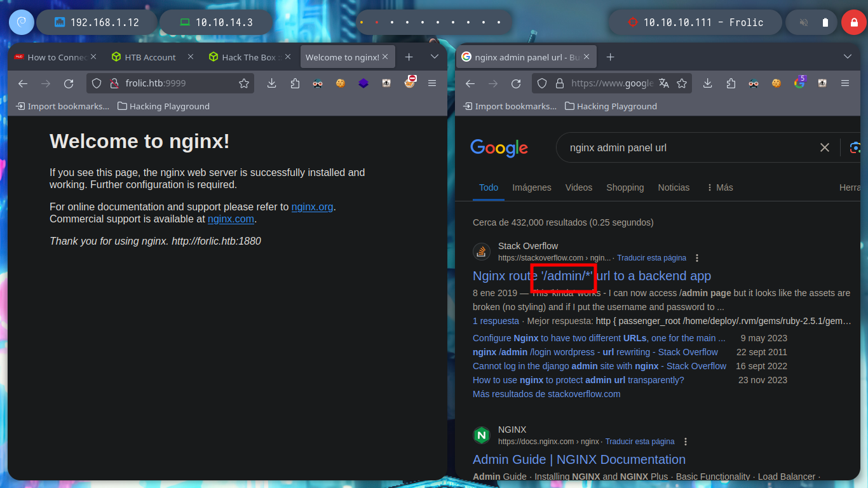Open tracking protection shield in left browser
The height and width of the screenshot is (488, 868).
pos(97,83)
